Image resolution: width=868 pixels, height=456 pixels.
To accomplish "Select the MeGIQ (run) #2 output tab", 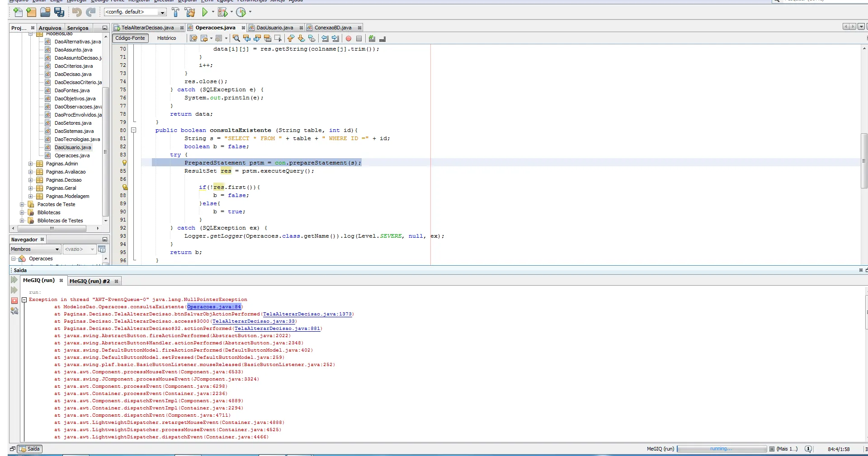I will point(90,281).
